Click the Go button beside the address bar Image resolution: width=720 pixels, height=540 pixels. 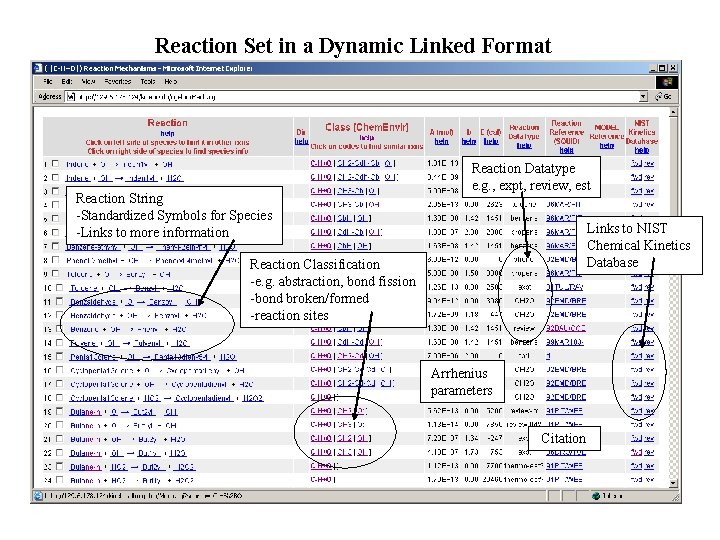(x=664, y=96)
